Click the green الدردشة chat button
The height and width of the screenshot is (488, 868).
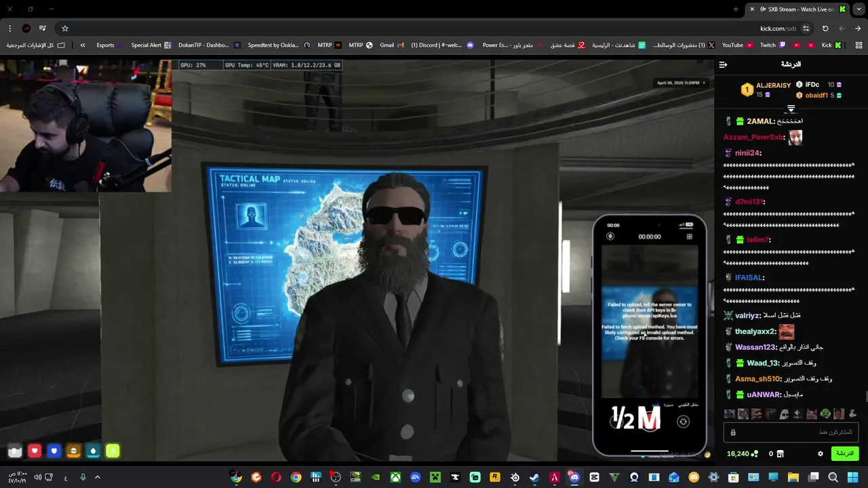point(845,453)
